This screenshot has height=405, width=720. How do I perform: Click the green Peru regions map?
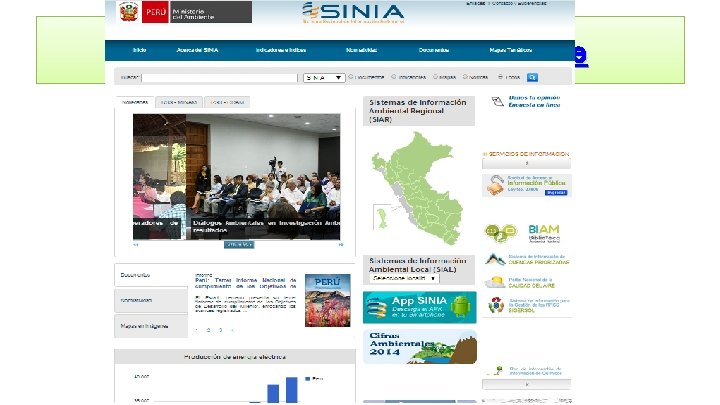(417, 188)
